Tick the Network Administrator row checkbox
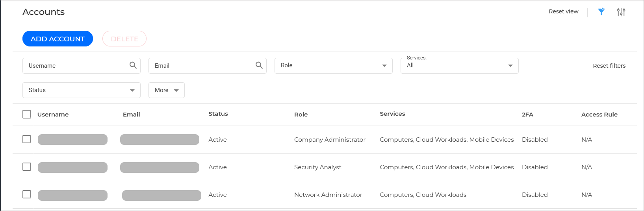Viewport: 644px width, 211px height. pyautogui.click(x=27, y=194)
